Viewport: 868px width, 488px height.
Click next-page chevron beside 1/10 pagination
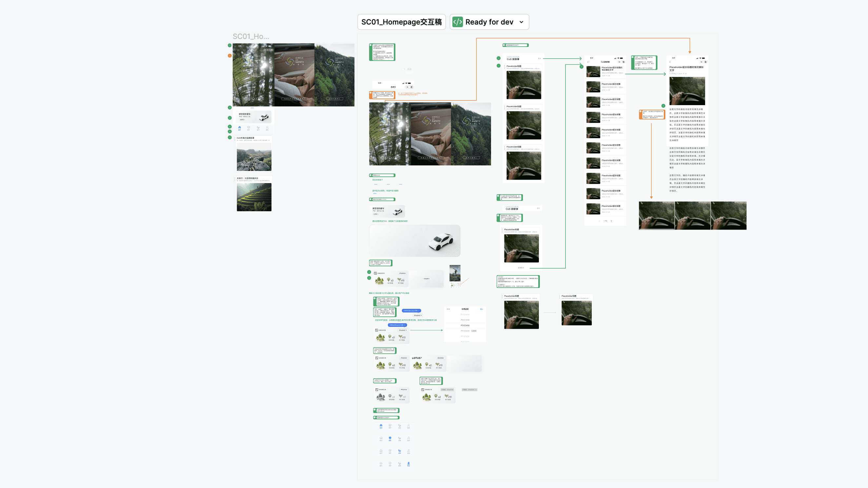611,221
